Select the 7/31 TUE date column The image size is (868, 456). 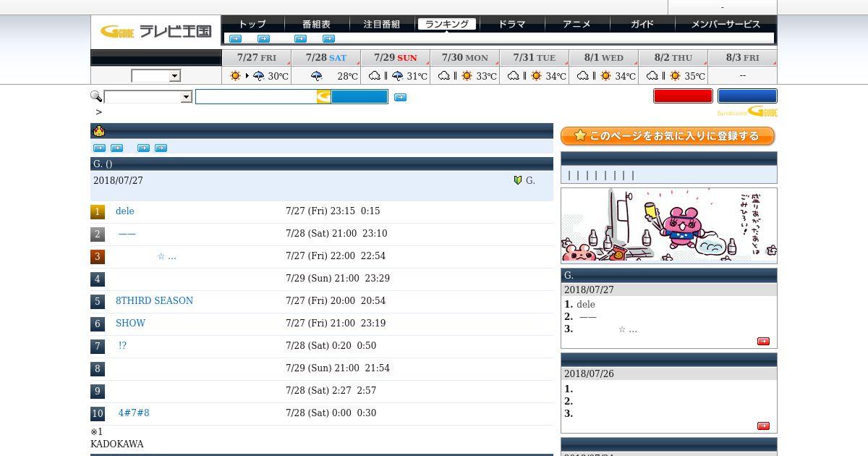[534, 57]
